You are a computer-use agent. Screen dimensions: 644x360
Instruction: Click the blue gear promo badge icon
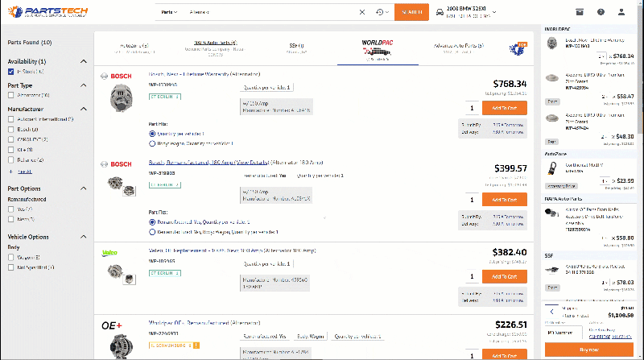coord(518,49)
